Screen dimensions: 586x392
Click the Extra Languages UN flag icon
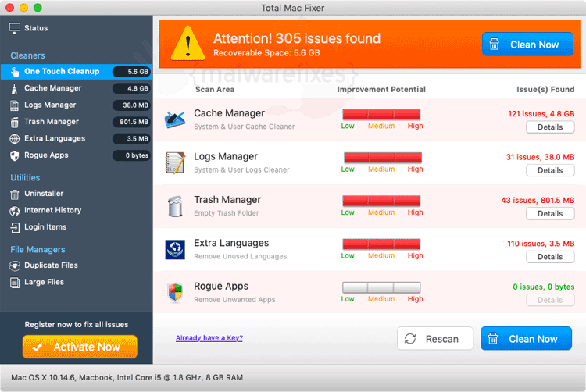(x=175, y=249)
